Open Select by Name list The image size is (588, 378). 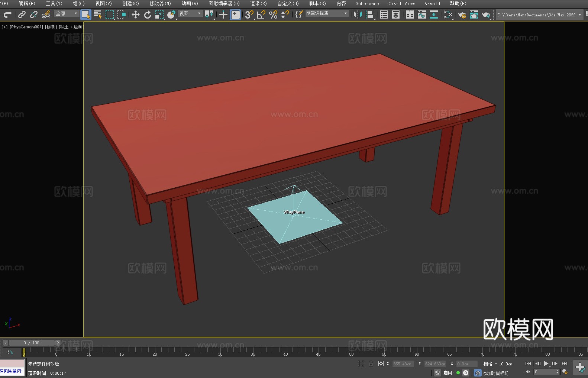[98, 14]
